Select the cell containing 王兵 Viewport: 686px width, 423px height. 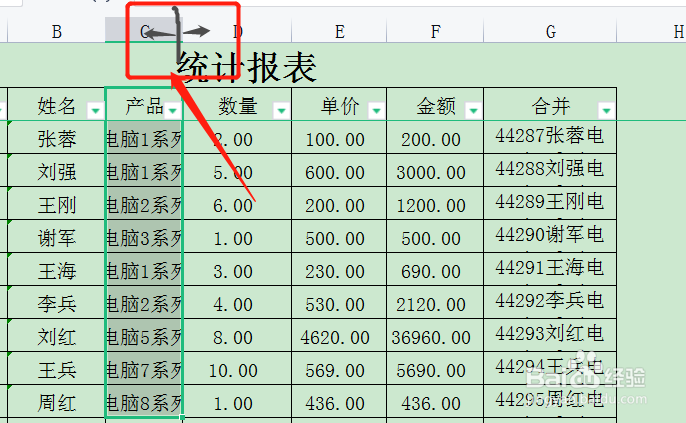tap(56, 368)
